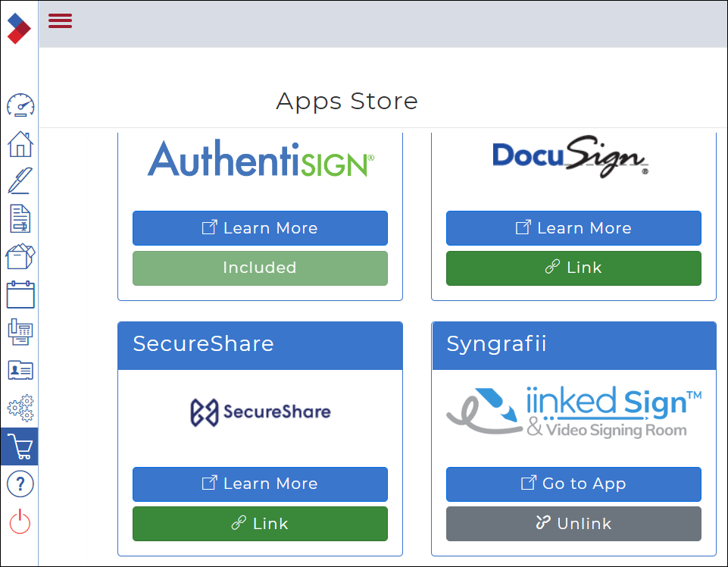Open the documents page icon
Screen dimensions: 728x567
click(x=20, y=219)
